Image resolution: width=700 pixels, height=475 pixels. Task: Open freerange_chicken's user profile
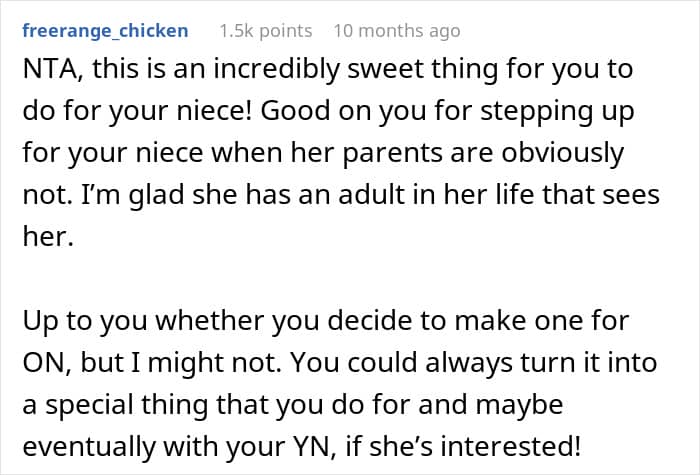[x=105, y=31]
